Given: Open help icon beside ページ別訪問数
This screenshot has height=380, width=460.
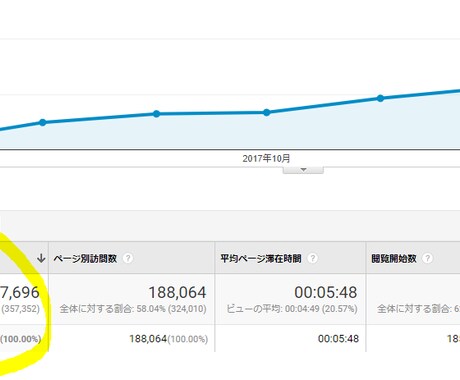Looking at the screenshot, I should [128, 258].
